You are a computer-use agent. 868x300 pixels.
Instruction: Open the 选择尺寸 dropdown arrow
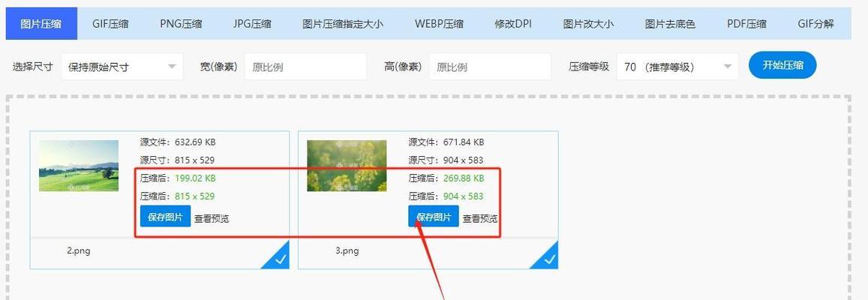(x=172, y=67)
